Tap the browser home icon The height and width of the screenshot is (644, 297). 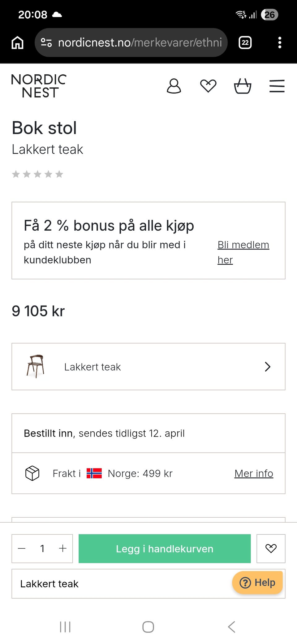pos(18,43)
